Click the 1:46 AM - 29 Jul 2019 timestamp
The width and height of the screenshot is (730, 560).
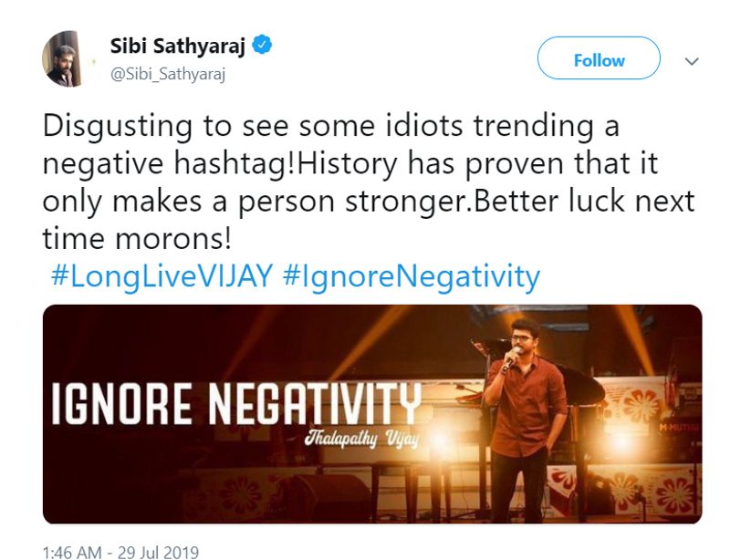[120, 552]
